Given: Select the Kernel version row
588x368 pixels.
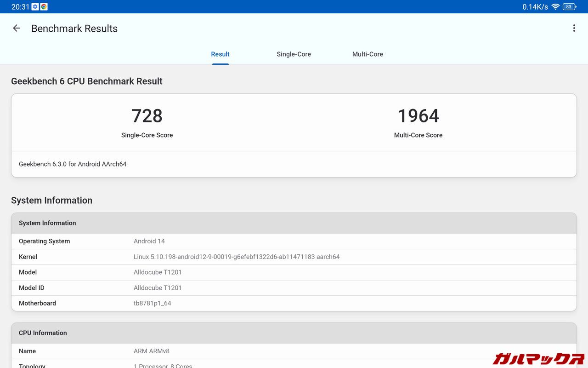Looking at the screenshot, I should coord(294,257).
